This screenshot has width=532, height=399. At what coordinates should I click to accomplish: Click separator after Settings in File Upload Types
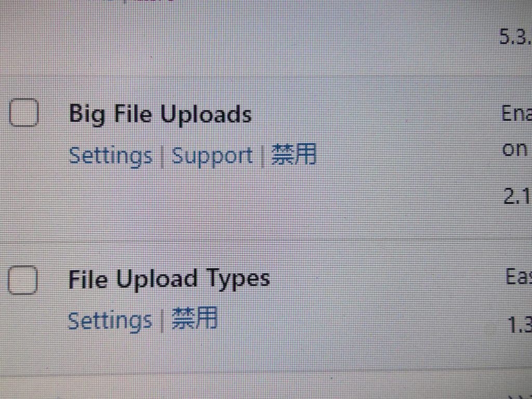point(162,321)
